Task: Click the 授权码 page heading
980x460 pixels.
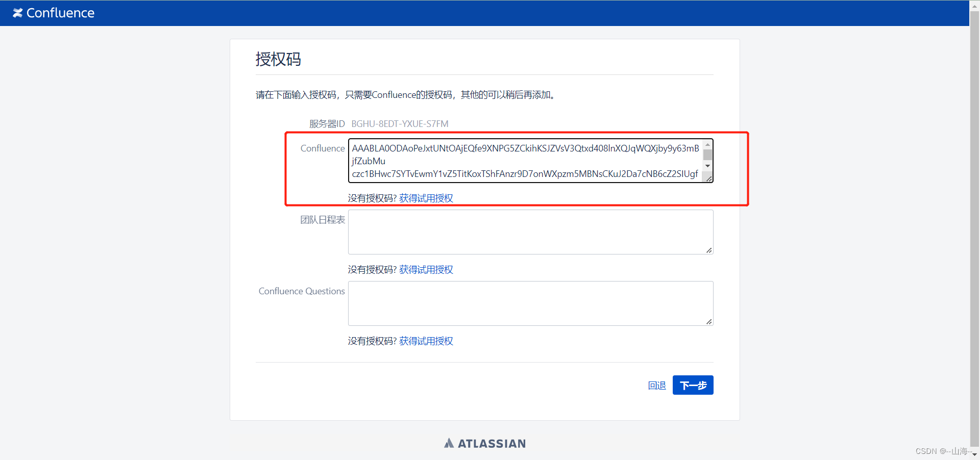Action: [x=278, y=59]
